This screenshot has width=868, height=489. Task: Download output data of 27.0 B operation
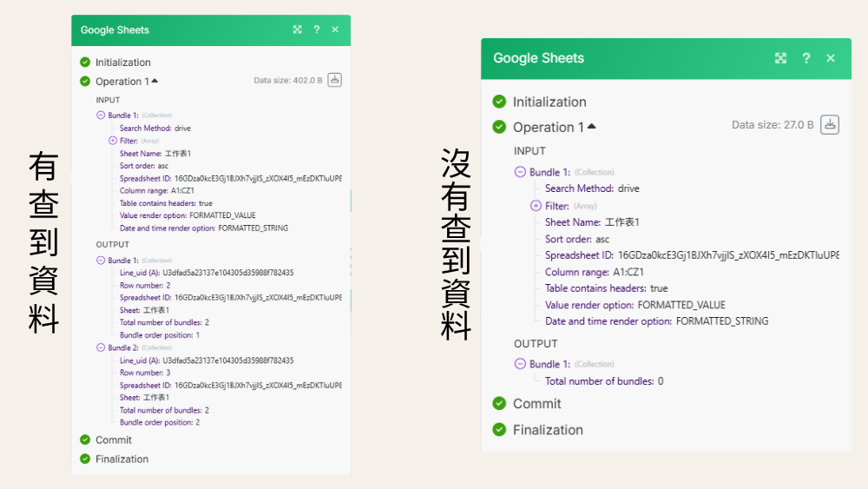pos(829,124)
